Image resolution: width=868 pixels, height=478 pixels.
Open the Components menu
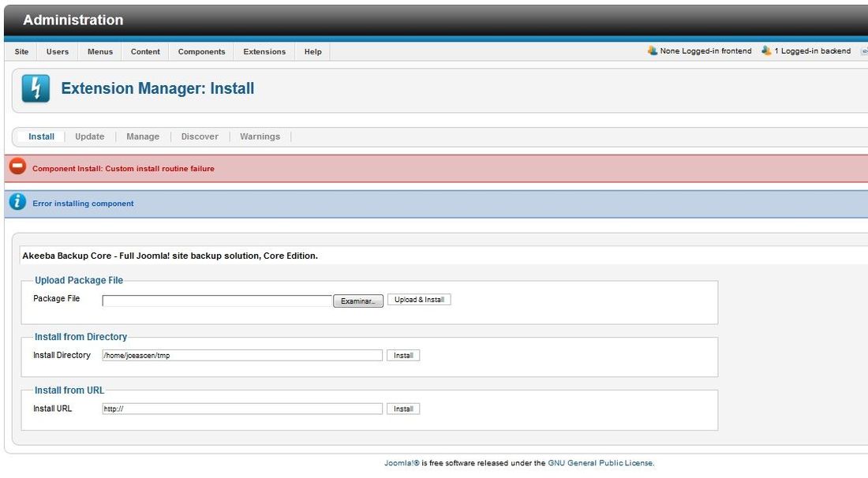click(x=201, y=51)
